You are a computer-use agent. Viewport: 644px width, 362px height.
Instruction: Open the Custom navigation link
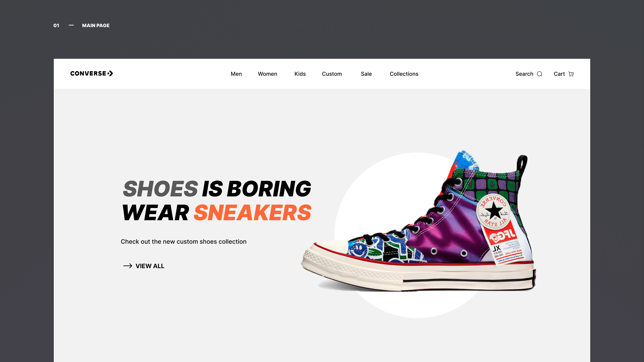(x=332, y=74)
